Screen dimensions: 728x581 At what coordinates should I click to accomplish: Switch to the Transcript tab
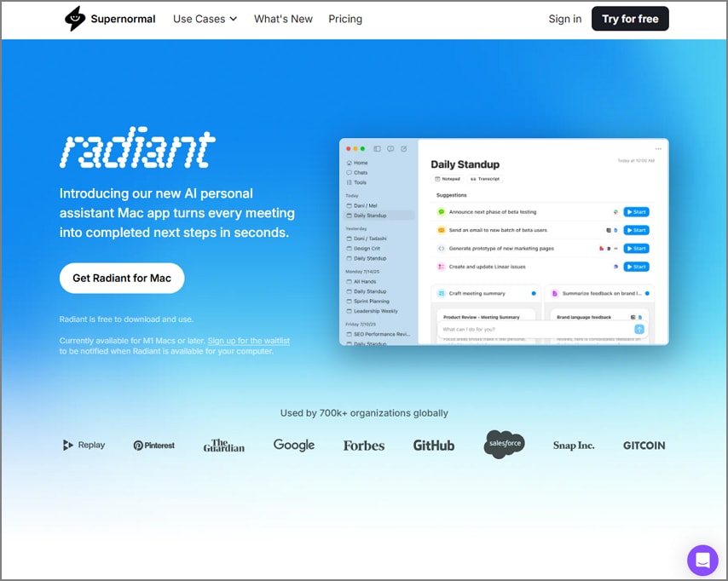(486, 179)
